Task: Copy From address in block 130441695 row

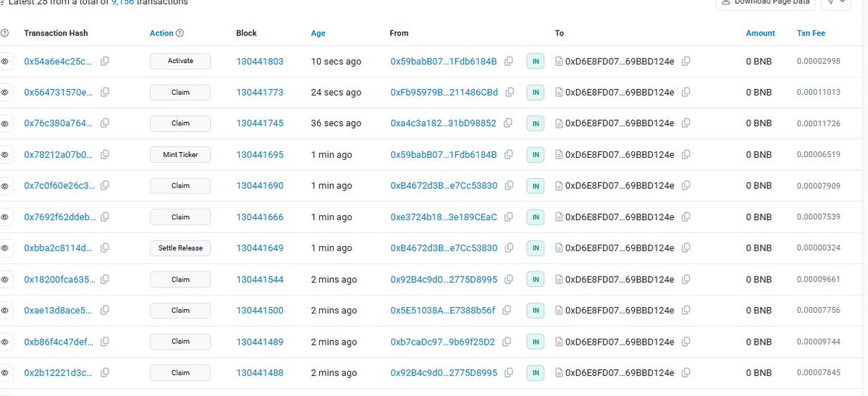Action: (509, 154)
